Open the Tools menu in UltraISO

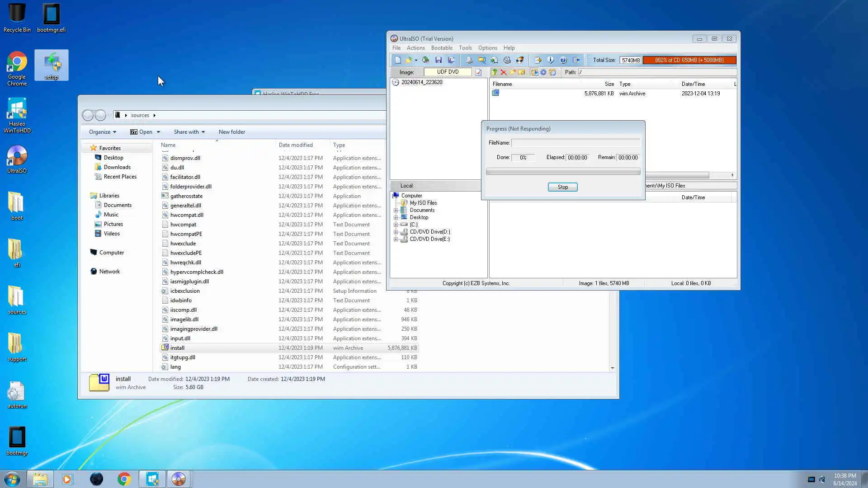coord(465,48)
